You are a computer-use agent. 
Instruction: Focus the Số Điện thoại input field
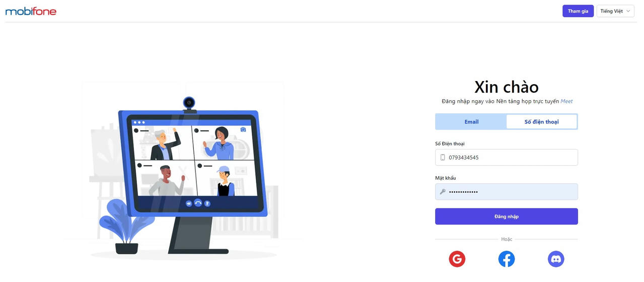click(507, 158)
